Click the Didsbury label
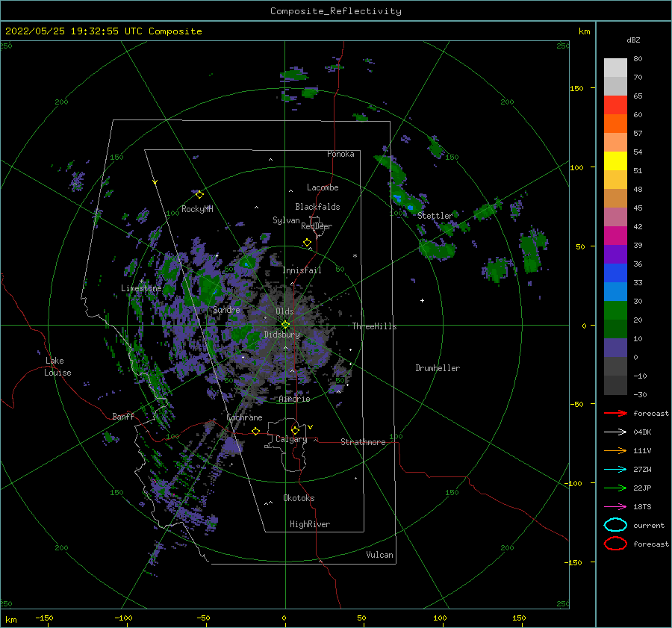Viewport: 672px width, 628px height. (x=281, y=335)
